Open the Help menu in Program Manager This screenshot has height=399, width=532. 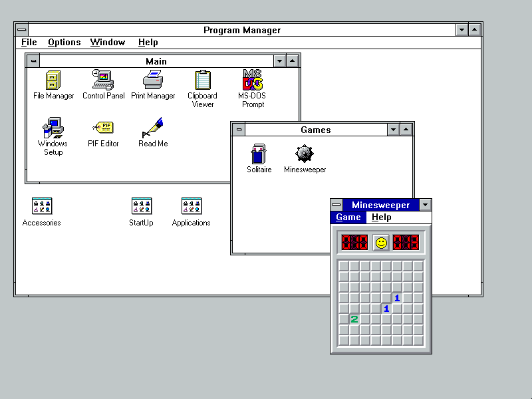click(148, 43)
